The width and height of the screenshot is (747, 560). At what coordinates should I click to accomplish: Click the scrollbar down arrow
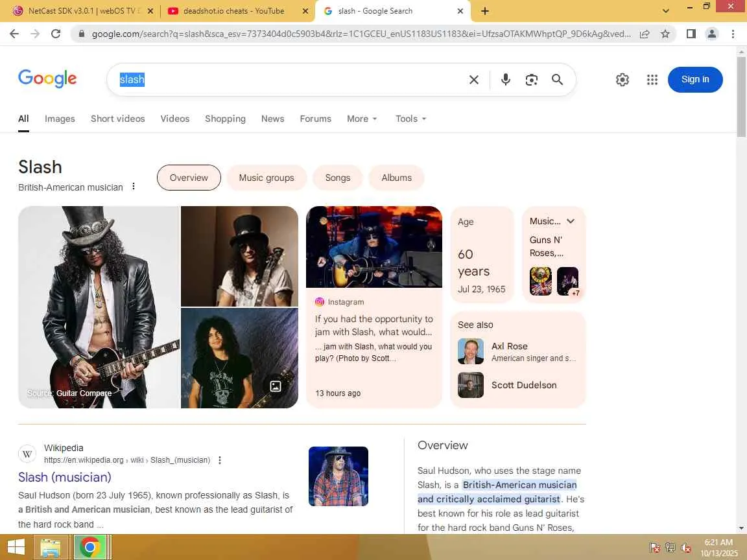click(741, 528)
